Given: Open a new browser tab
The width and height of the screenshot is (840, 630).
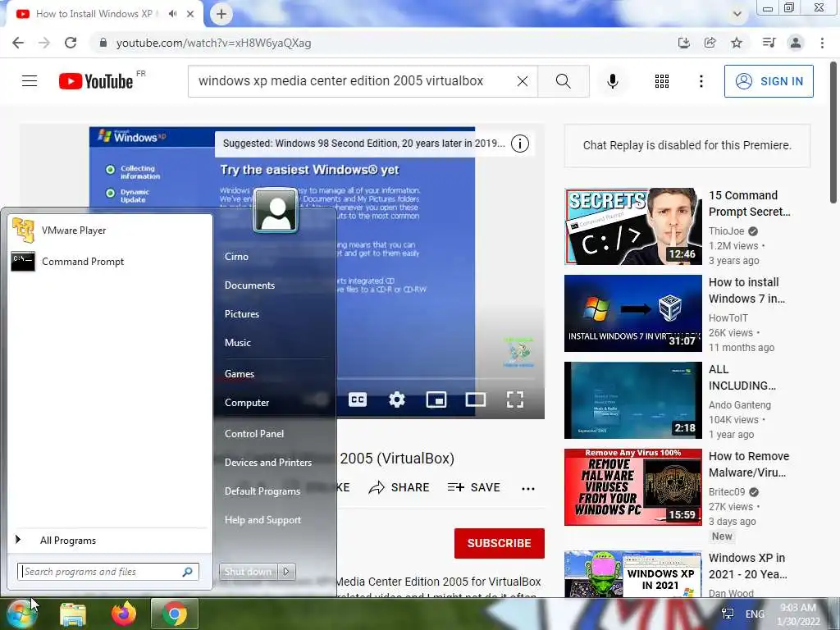Looking at the screenshot, I should [x=221, y=14].
